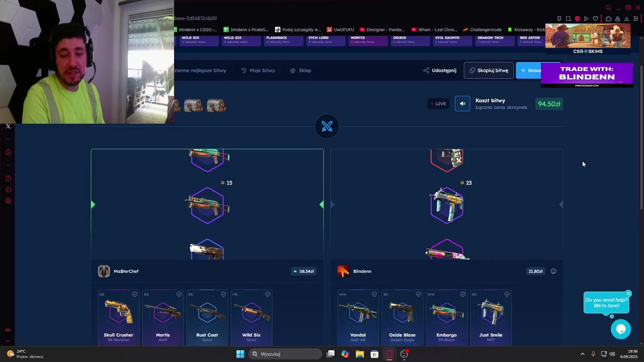Screen dimensions: 644x362
Task: Click Blindenn total 21.80zł badge
Action: tap(535, 271)
